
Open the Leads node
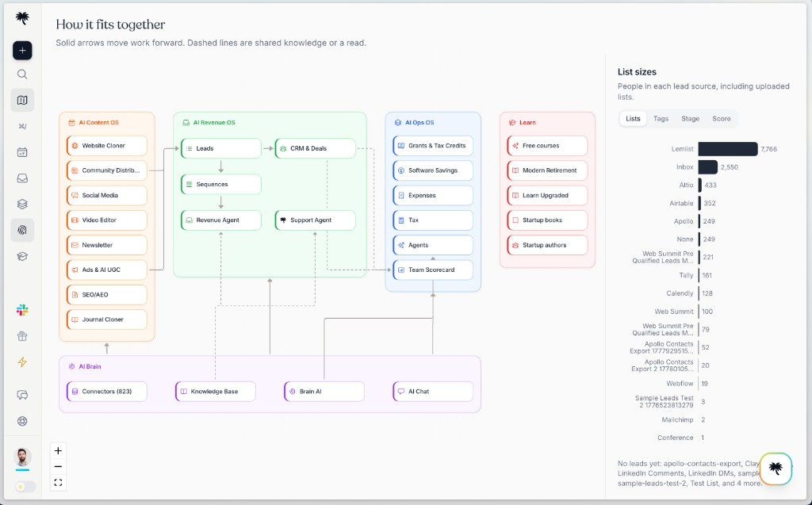click(221, 148)
